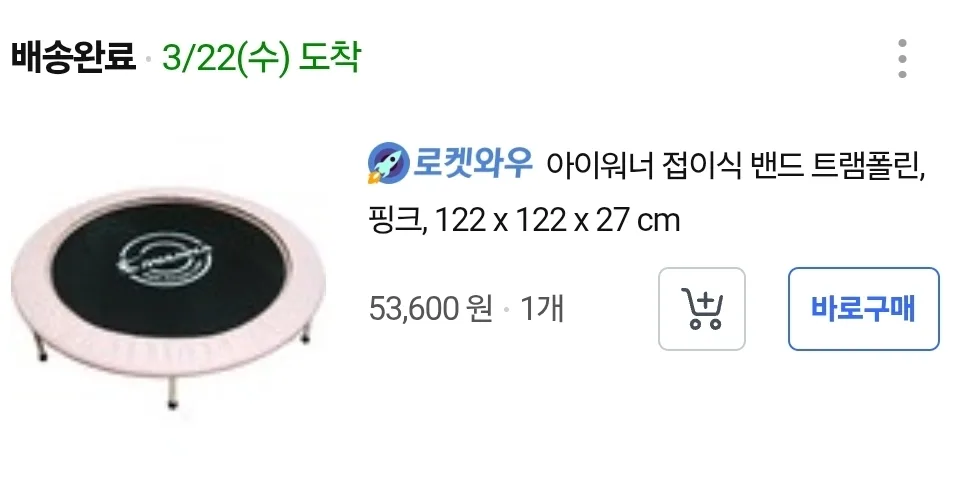Viewport: 953px width, 477px height.
Task: Select the 핑크 color option text
Action: [x=394, y=220]
